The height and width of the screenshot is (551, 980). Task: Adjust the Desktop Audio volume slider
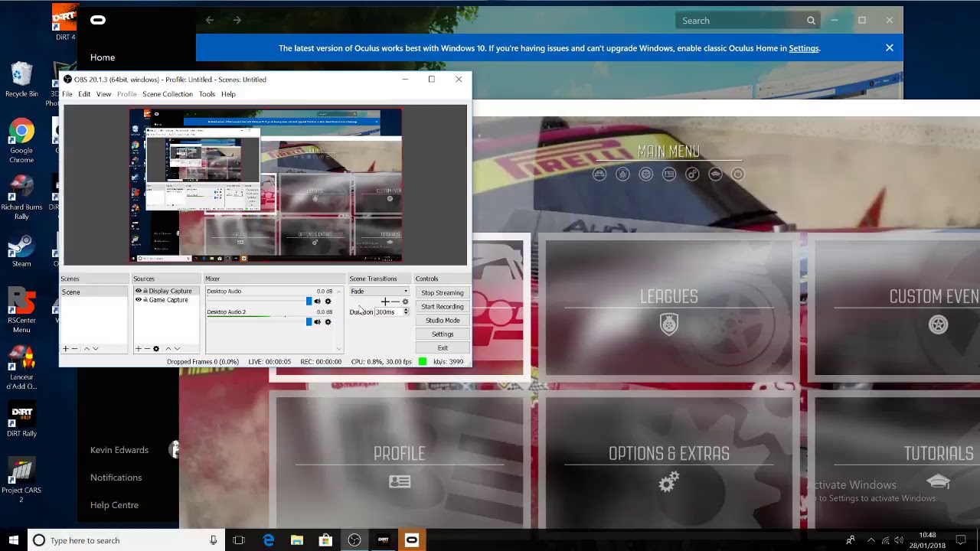[257, 302]
